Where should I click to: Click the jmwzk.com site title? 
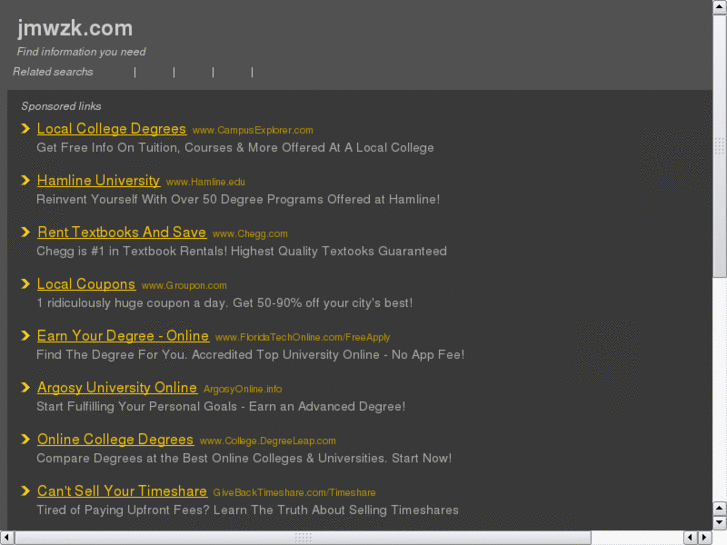tap(75, 28)
